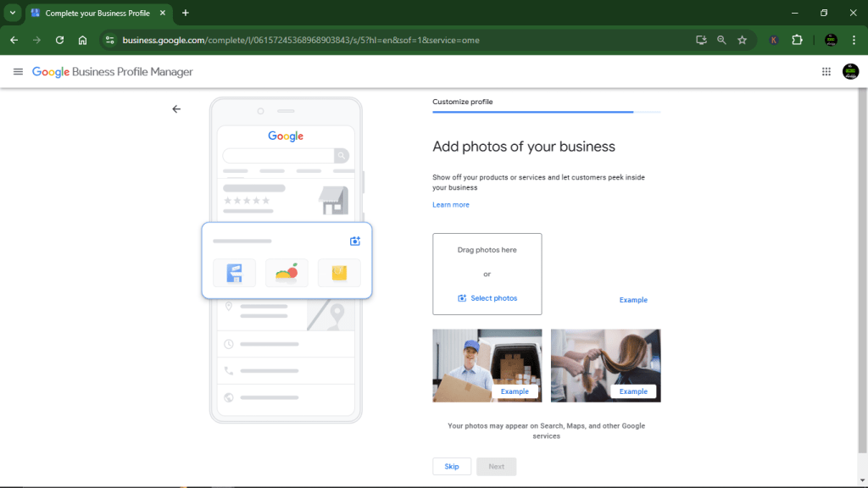Click the account avatar in the header
The width and height of the screenshot is (868, 488).
click(850, 71)
